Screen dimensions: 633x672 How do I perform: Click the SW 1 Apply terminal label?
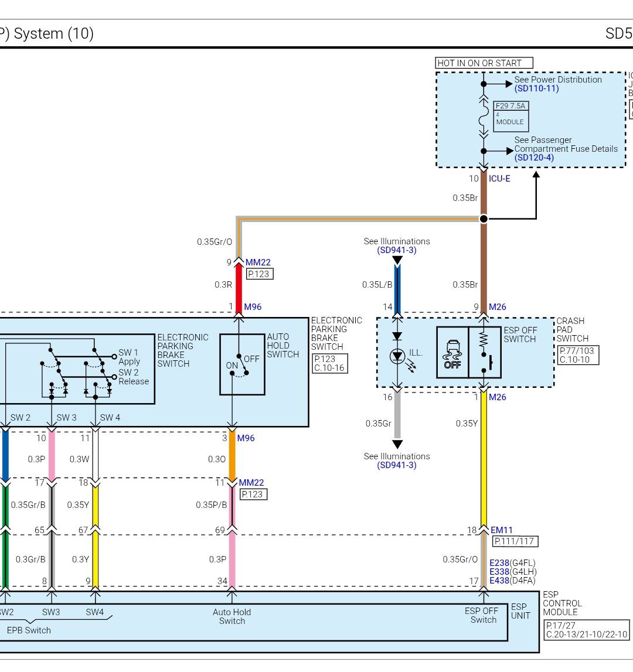(x=129, y=357)
